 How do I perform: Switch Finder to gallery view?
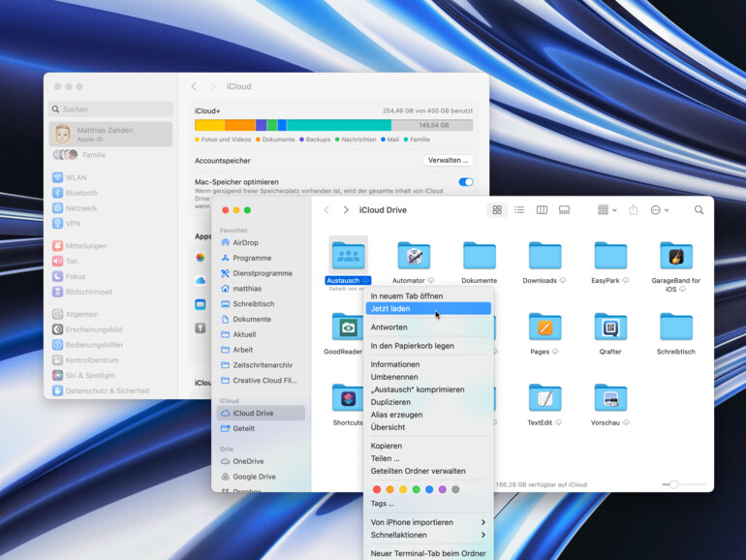click(x=564, y=210)
